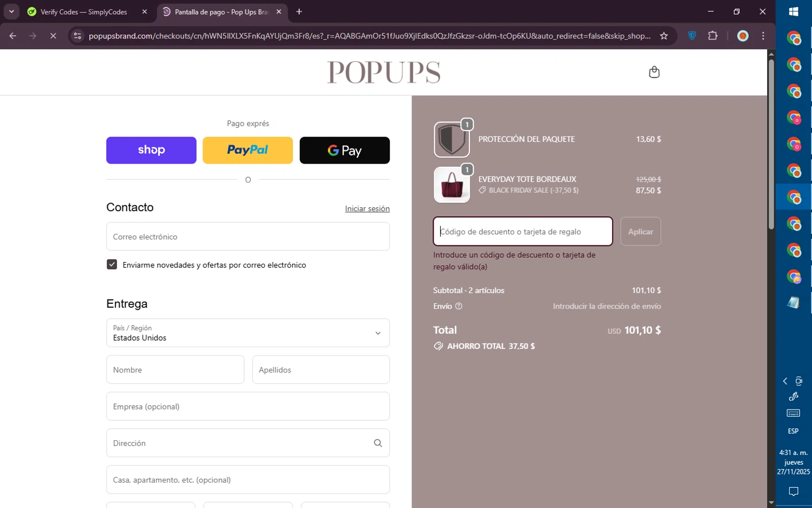Click the taskbar clock 4:31 a. m.
The width and height of the screenshot is (812, 508).
(x=794, y=452)
